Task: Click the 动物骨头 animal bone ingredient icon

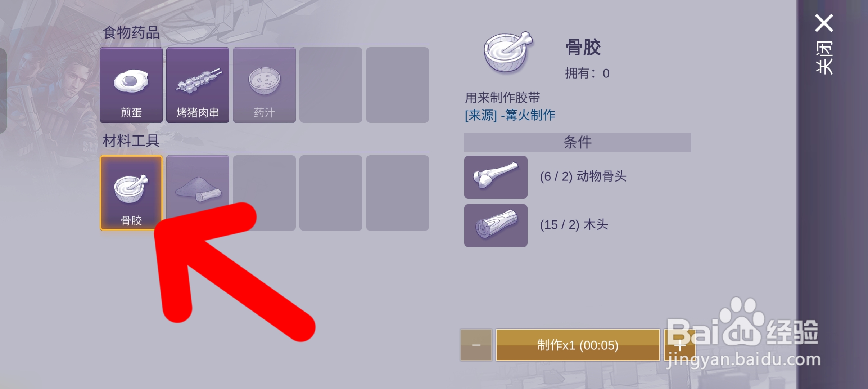Action: tap(496, 177)
